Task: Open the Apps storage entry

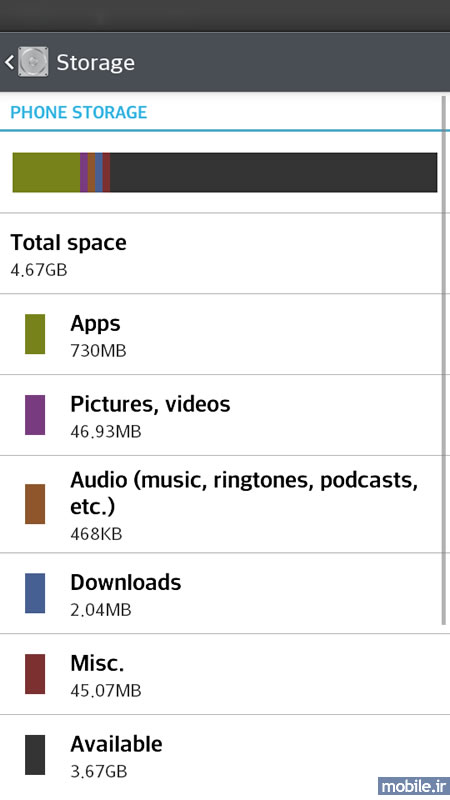Action: (x=225, y=334)
